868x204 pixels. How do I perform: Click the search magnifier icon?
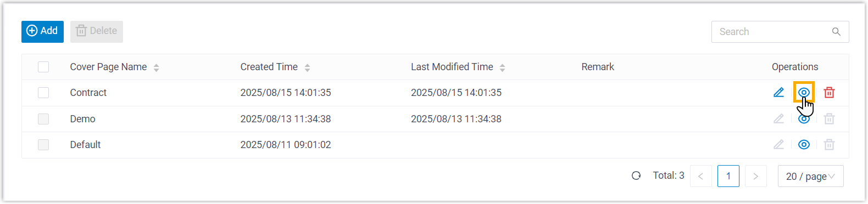pyautogui.click(x=836, y=32)
